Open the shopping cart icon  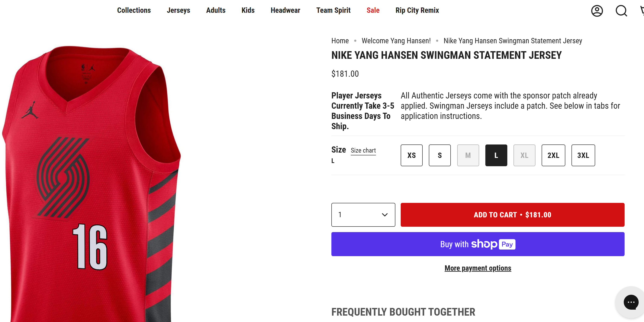click(x=642, y=11)
